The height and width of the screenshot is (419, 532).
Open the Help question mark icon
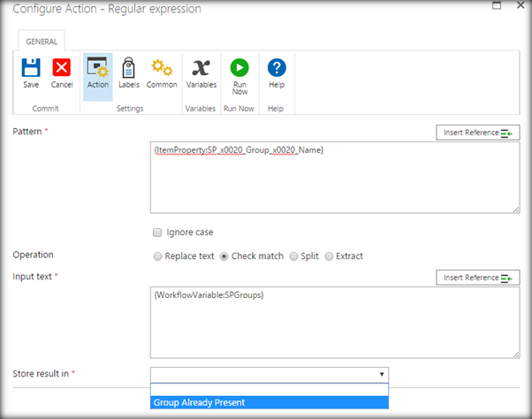point(277,67)
